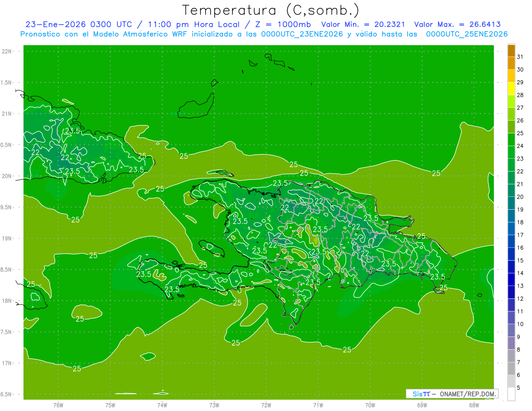Click the color scale label '11'
532x411 pixels.
pos(520,312)
